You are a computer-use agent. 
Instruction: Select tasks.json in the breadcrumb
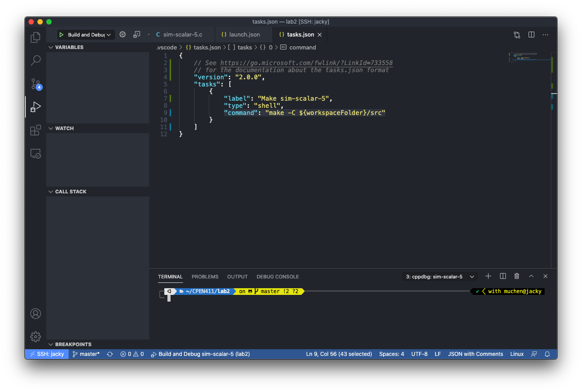coord(207,47)
